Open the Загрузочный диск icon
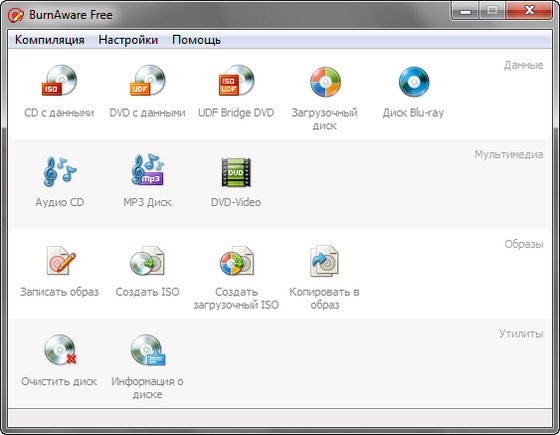The image size is (560, 435). pos(325,82)
